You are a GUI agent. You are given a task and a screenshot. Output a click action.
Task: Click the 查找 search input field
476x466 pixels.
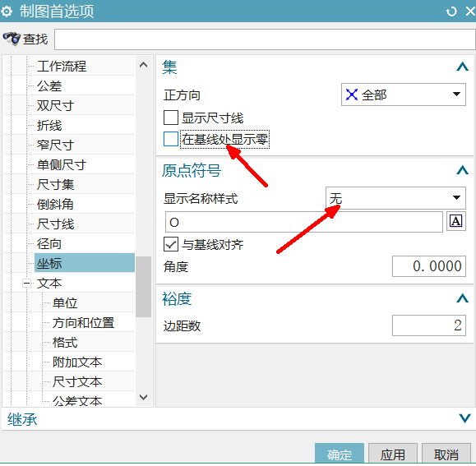tap(265, 39)
